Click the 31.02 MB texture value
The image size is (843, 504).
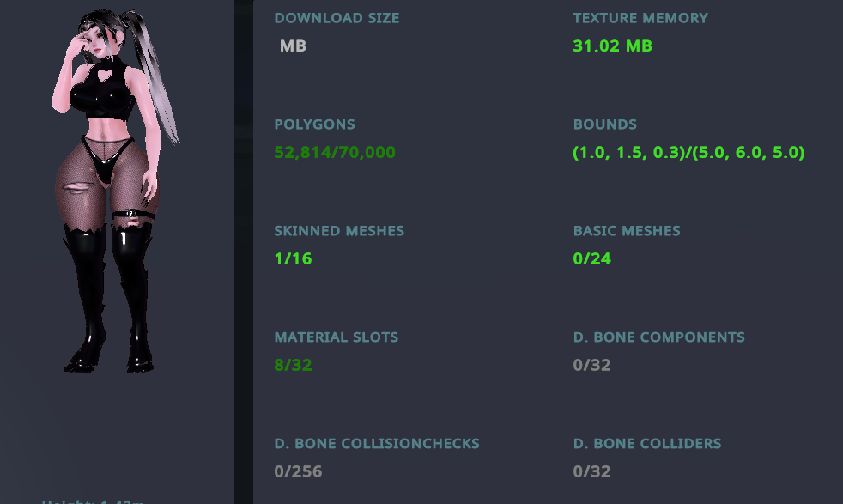coord(612,46)
